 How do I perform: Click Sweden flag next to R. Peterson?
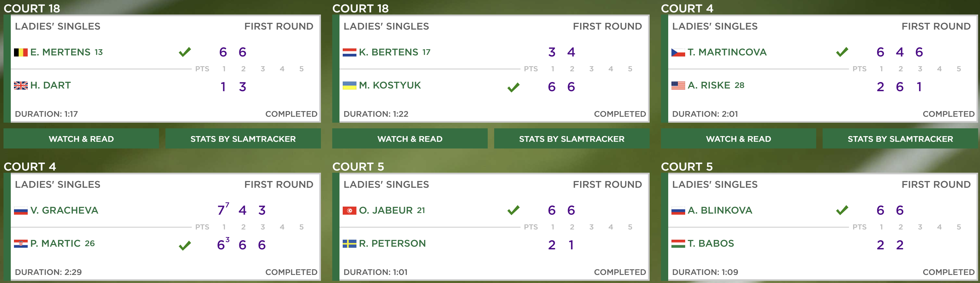point(349,244)
